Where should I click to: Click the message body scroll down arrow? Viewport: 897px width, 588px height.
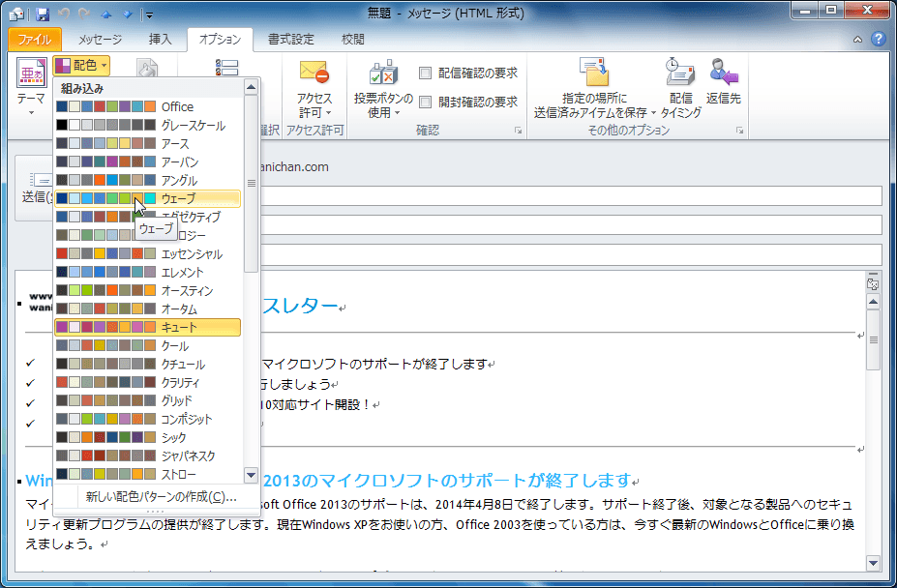point(873,564)
